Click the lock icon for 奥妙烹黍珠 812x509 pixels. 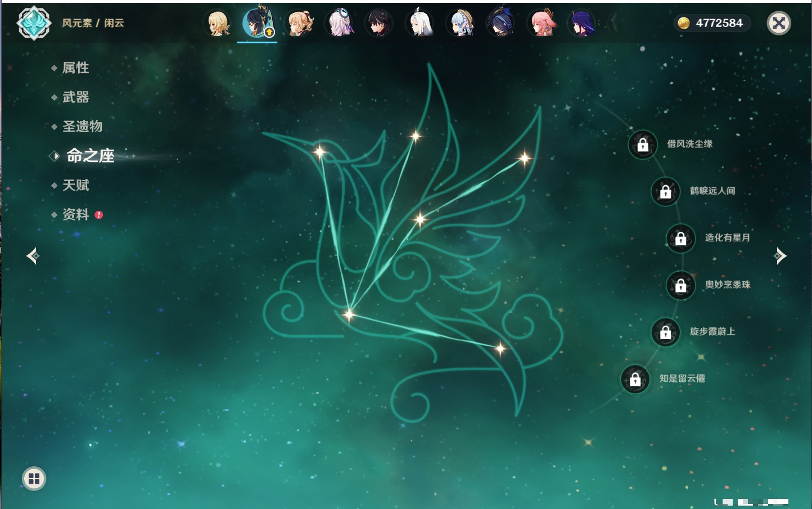coord(680,286)
